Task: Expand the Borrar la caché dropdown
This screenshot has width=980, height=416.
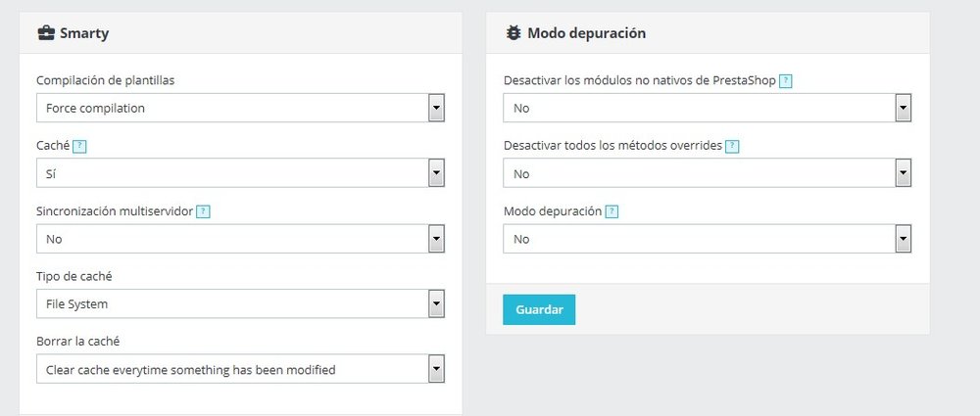Action: click(x=240, y=369)
